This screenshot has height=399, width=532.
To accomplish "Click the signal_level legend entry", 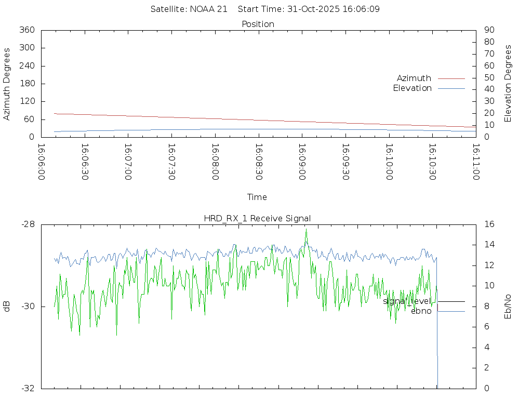I will pyautogui.click(x=407, y=301).
